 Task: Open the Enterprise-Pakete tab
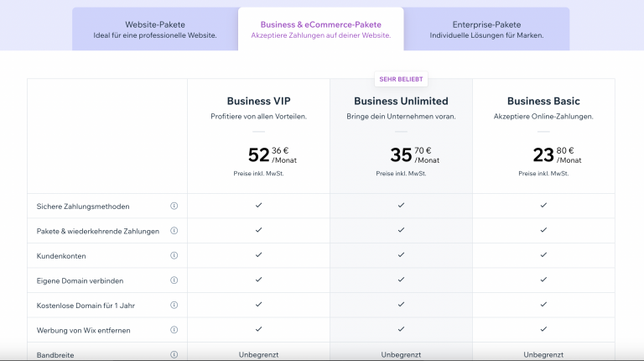tap(486, 29)
